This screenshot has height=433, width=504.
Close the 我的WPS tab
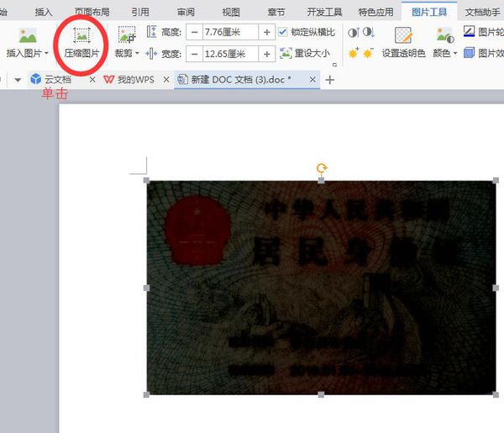[x=166, y=80]
